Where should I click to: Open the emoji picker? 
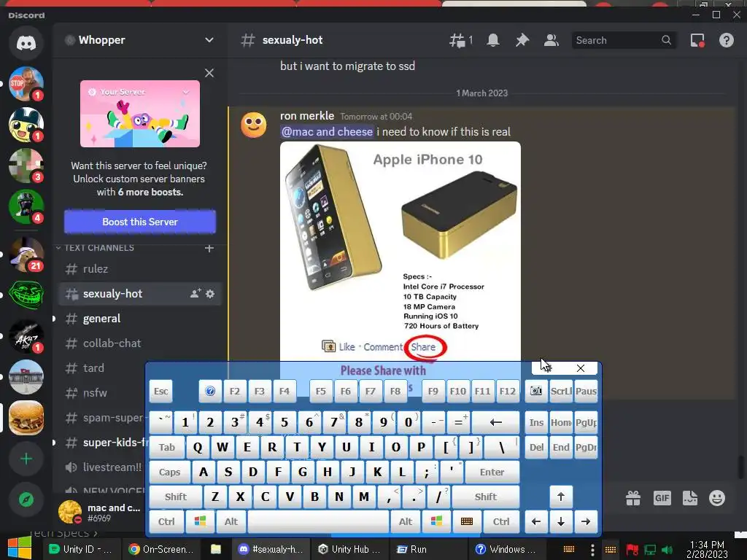[717, 498]
